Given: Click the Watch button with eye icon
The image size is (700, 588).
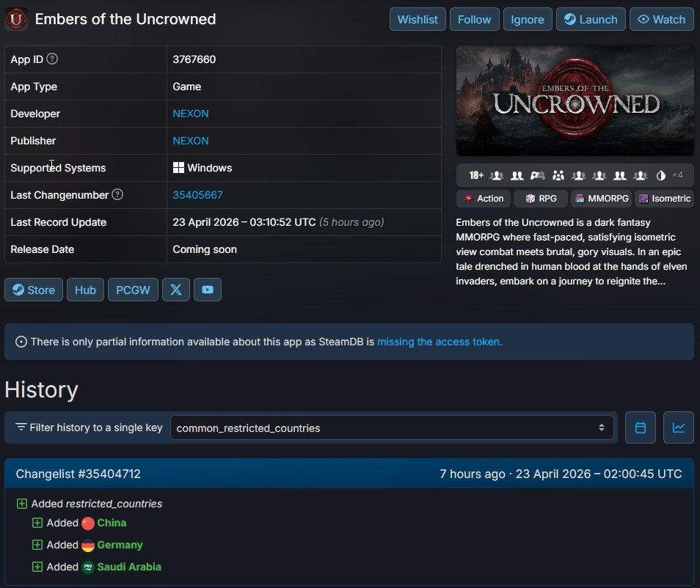Looking at the screenshot, I should (661, 19).
